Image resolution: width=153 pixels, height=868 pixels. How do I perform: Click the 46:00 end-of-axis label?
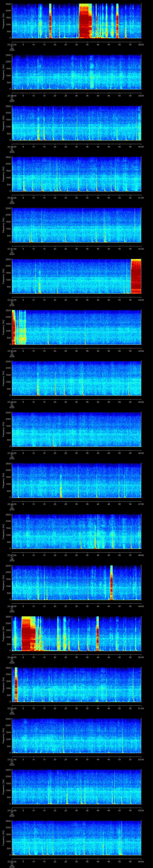(141, 453)
